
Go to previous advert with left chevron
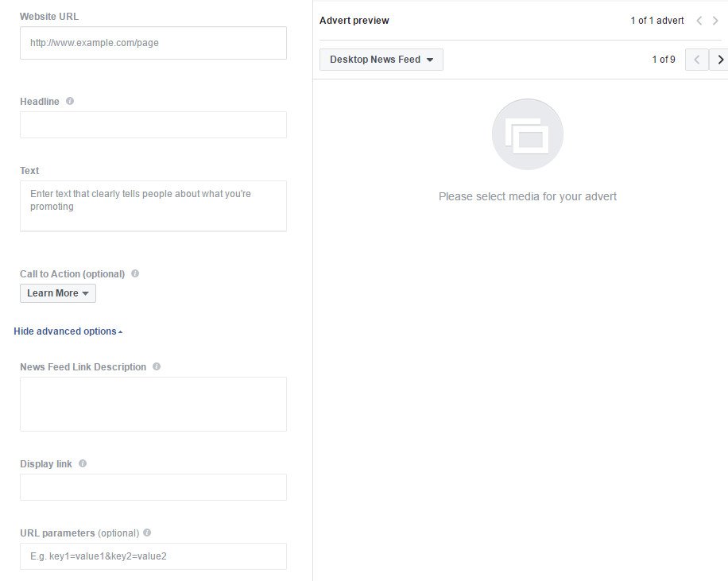pyautogui.click(x=699, y=21)
